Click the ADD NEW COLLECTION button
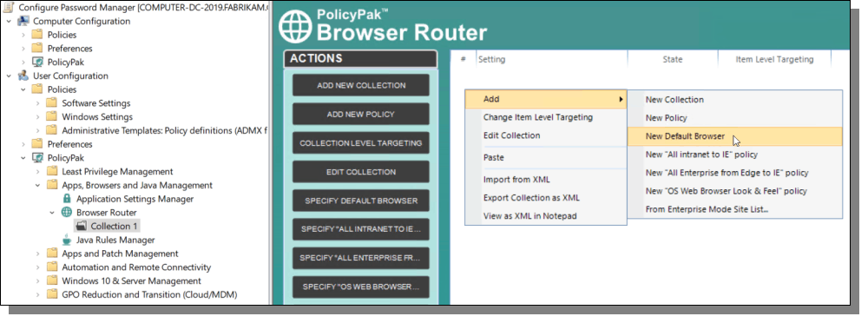The image size is (868, 323). (361, 85)
